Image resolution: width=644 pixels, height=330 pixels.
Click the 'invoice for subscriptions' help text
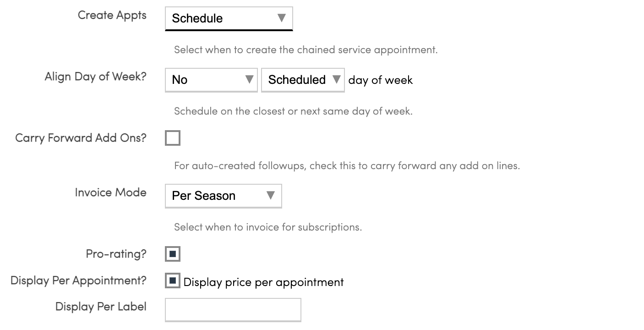click(x=268, y=227)
